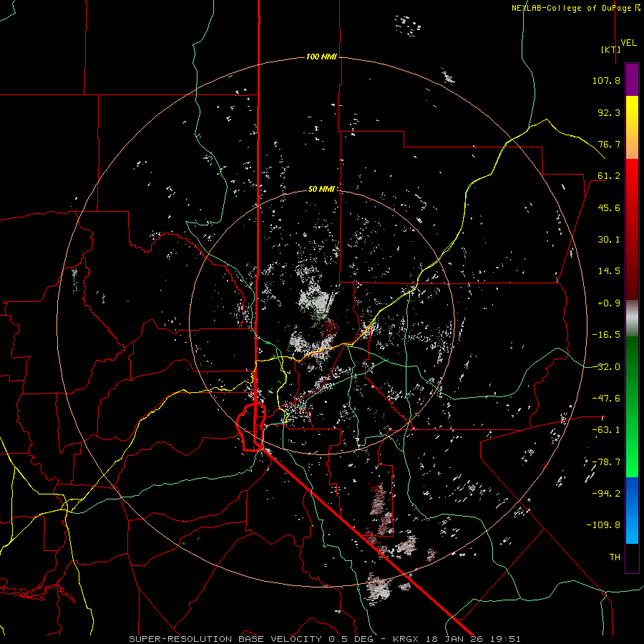Pick the purple segment of the velocity colorbar
The height and width of the screenshot is (644, 644).
[632, 80]
